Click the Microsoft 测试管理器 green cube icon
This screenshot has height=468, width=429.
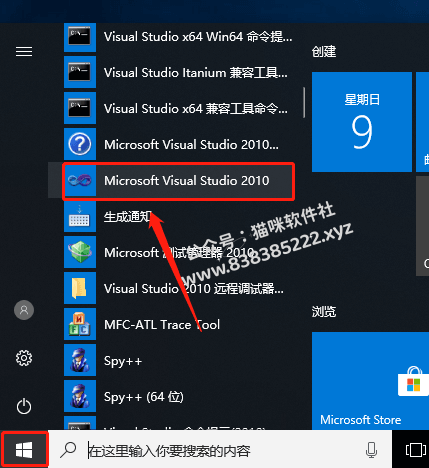pos(80,252)
